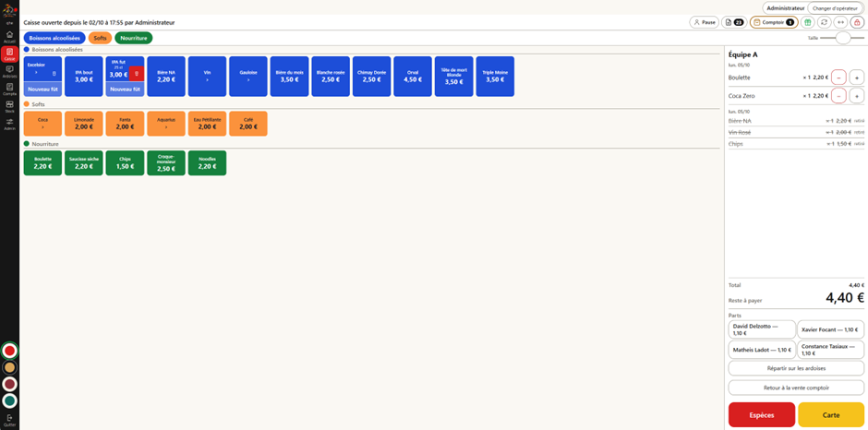
Task: Add Chimay Dorée tile
Action: click(371, 77)
